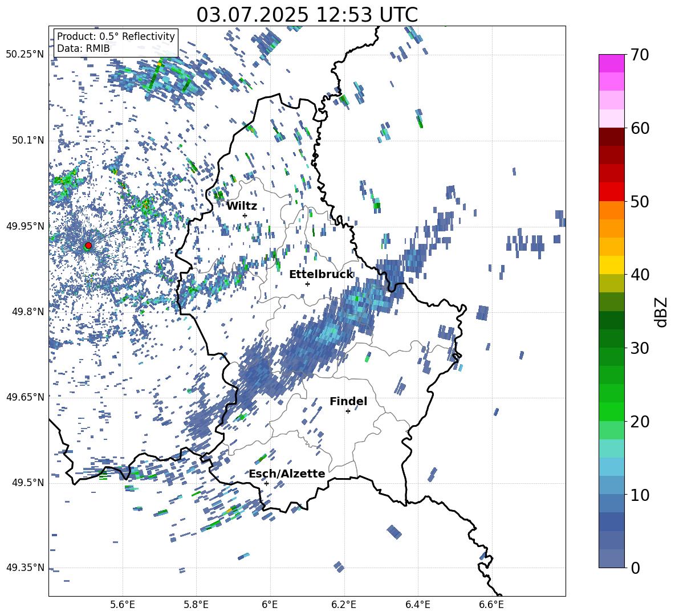Click the colorbar tick label 60
Viewport: 675px width, 616px height.
click(639, 128)
